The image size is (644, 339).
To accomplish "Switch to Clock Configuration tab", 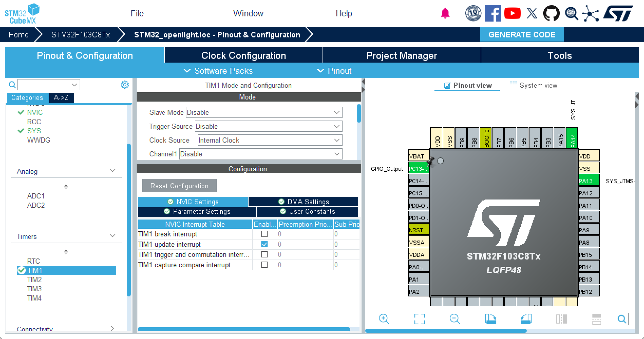I will point(243,55).
